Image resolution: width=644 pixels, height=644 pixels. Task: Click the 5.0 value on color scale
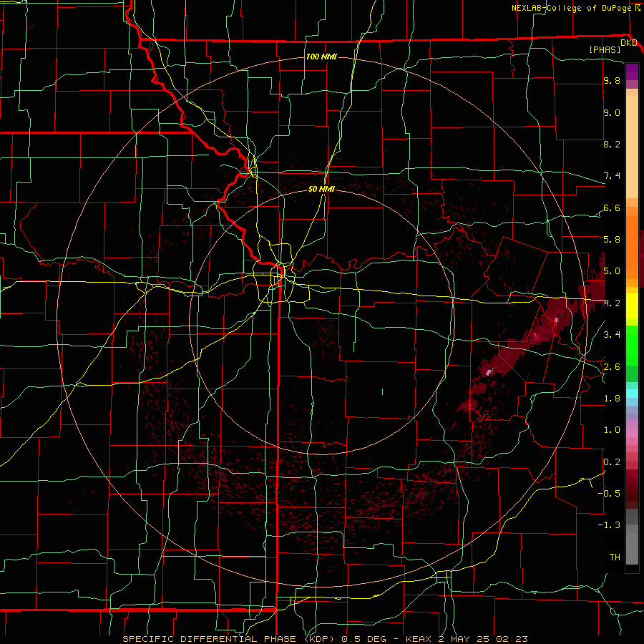612,271
